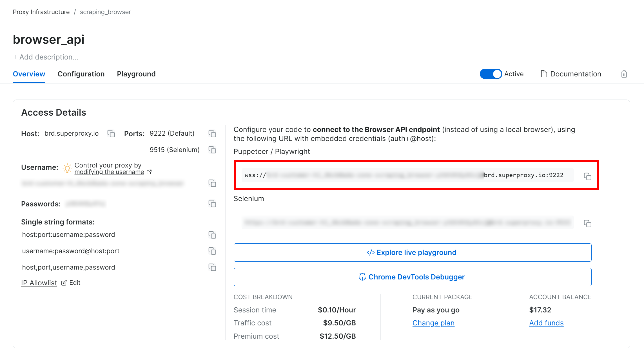Toggle the Active switch off

click(x=491, y=74)
